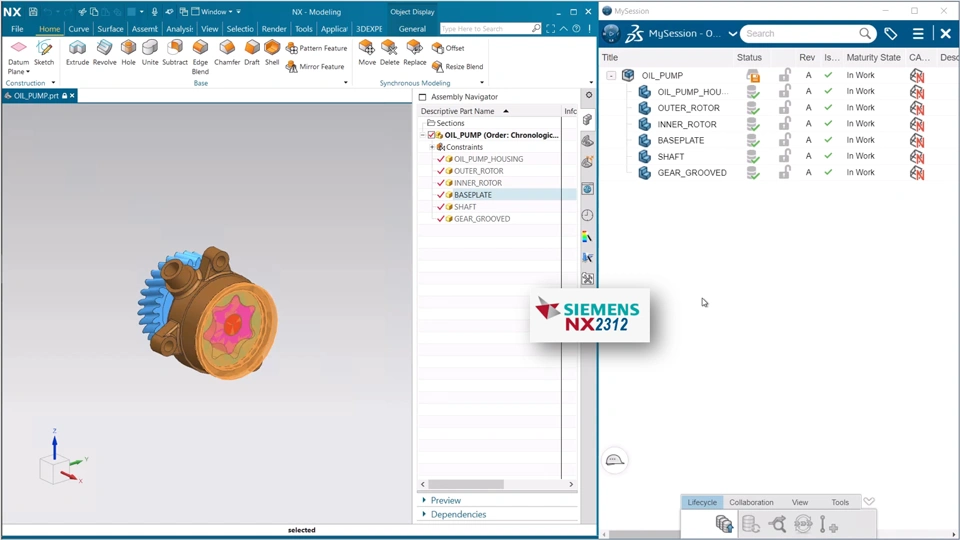The height and width of the screenshot is (540, 960).
Task: Toggle SHAFT visibility checkmark
Action: tap(440, 207)
